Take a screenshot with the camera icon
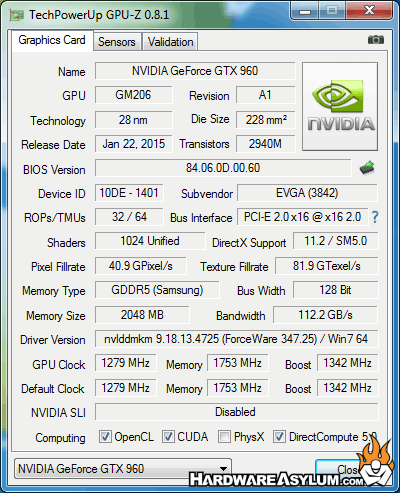 click(376, 40)
